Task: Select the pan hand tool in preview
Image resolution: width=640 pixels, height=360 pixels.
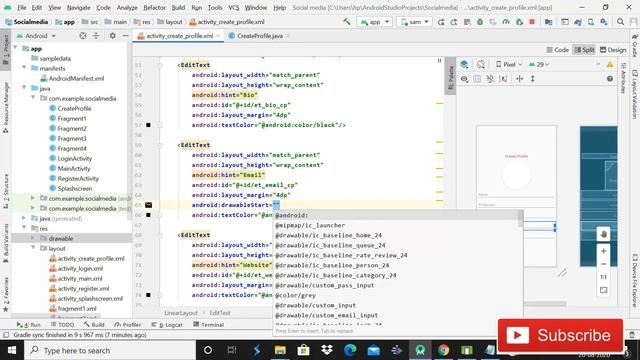Action: pyautogui.click(x=603, y=234)
